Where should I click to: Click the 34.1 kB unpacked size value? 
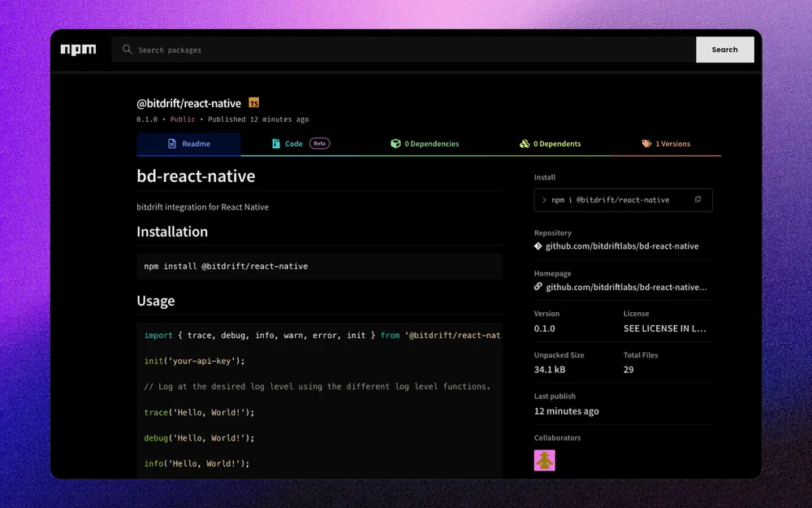tap(550, 370)
